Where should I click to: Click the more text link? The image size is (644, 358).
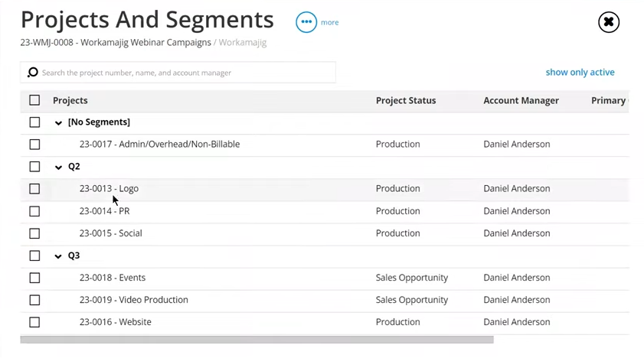(x=330, y=22)
